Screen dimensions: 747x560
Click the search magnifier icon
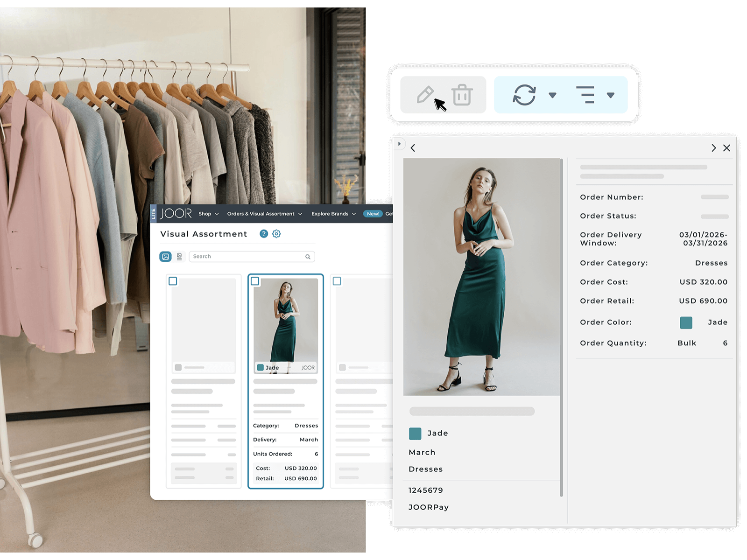click(308, 256)
